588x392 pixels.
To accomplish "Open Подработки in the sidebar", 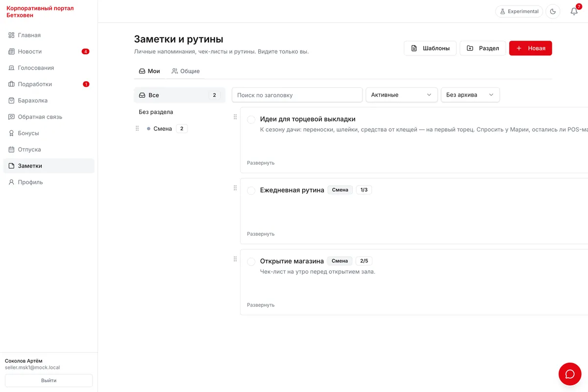I will (49, 84).
